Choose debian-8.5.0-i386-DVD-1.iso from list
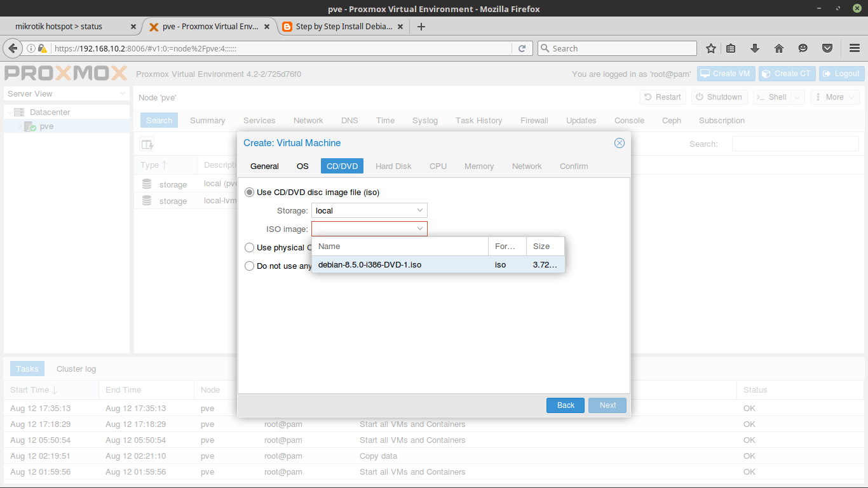 (x=438, y=264)
